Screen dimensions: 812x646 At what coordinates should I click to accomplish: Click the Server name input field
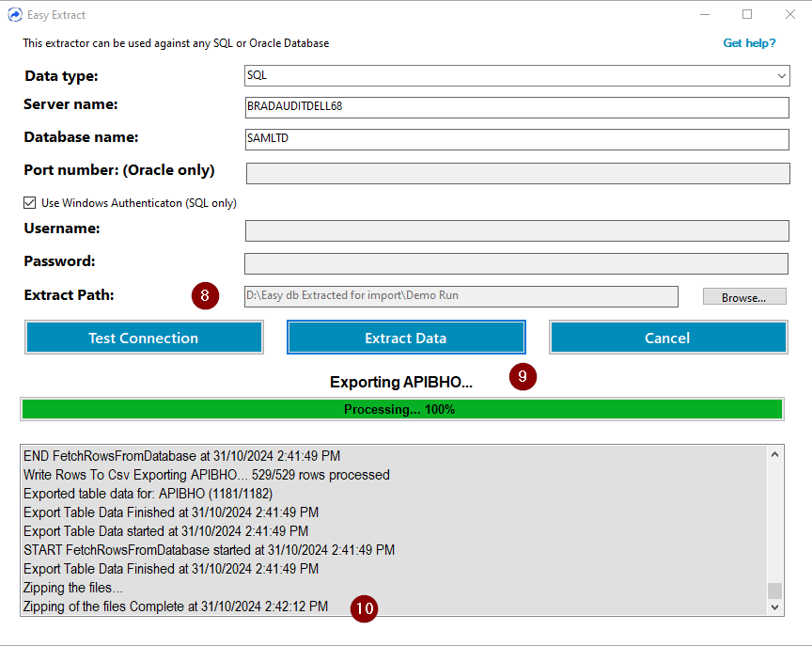click(516, 107)
